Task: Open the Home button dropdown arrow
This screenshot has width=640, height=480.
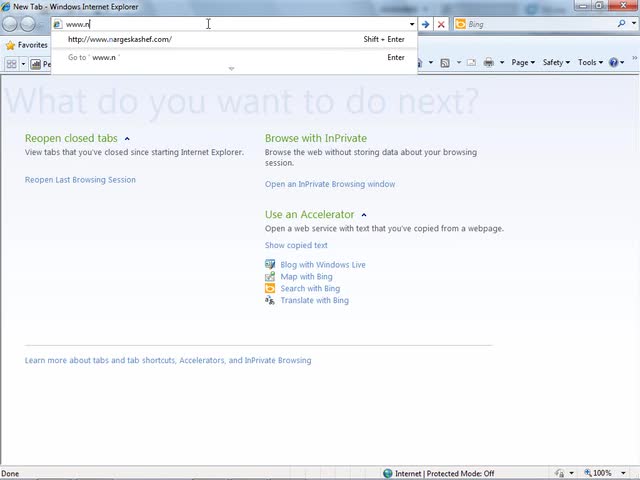Action: coord(430,62)
